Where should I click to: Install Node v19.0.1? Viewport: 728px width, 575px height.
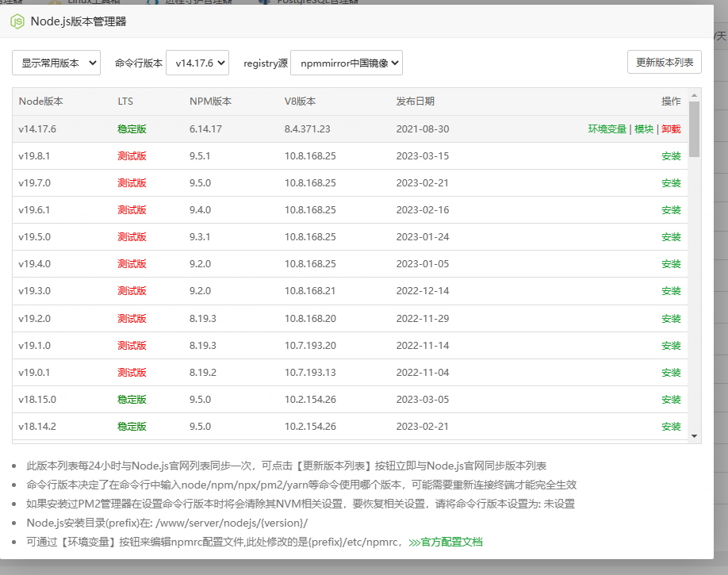(x=672, y=373)
